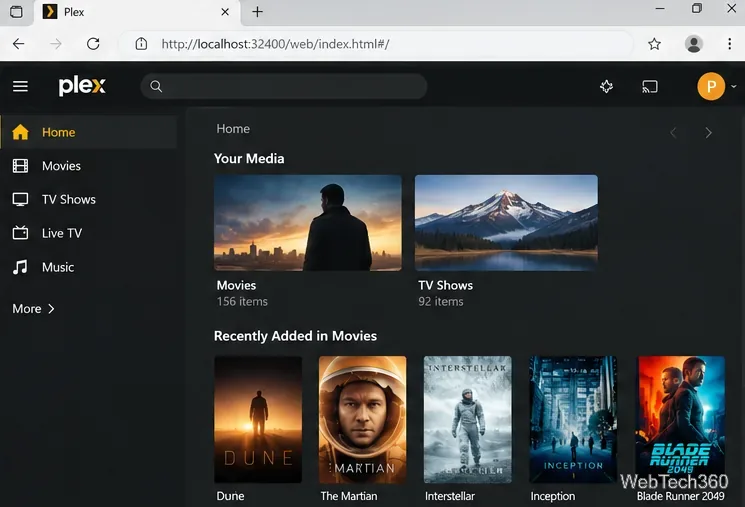
Task: Open the activity status icon
Action: click(606, 86)
